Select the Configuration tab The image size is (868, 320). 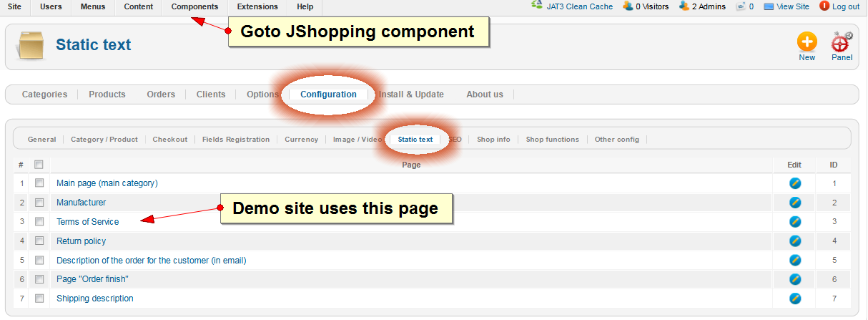pyautogui.click(x=328, y=94)
